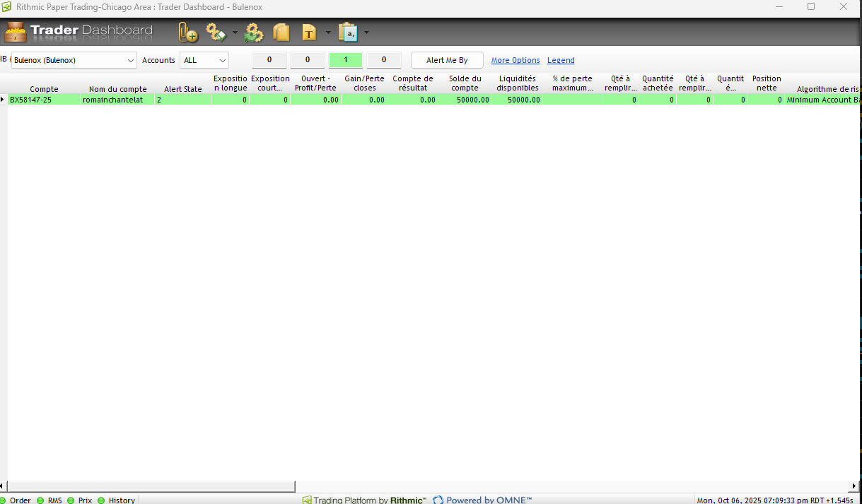
Task: Click the Alert State cell showing 2
Action: pos(183,100)
